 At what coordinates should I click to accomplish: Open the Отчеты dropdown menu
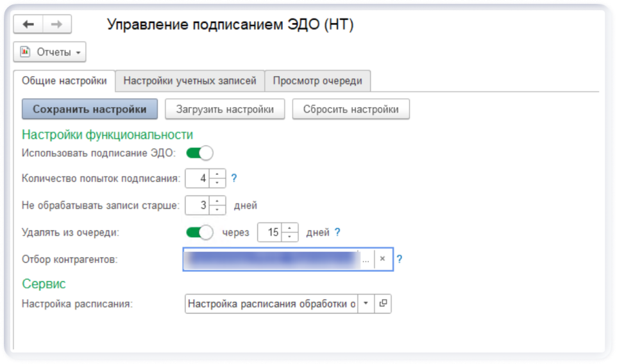[50, 52]
